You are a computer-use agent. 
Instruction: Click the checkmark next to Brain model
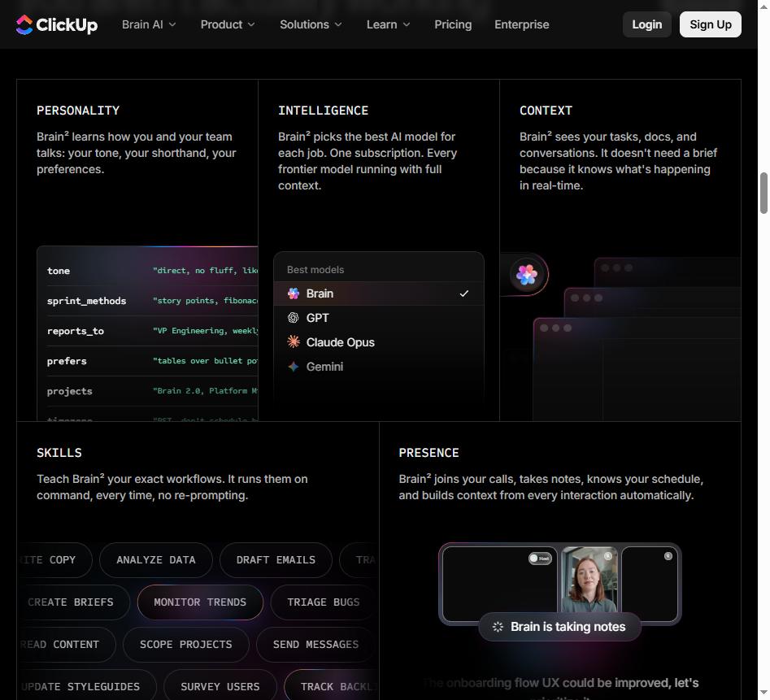[x=464, y=293]
